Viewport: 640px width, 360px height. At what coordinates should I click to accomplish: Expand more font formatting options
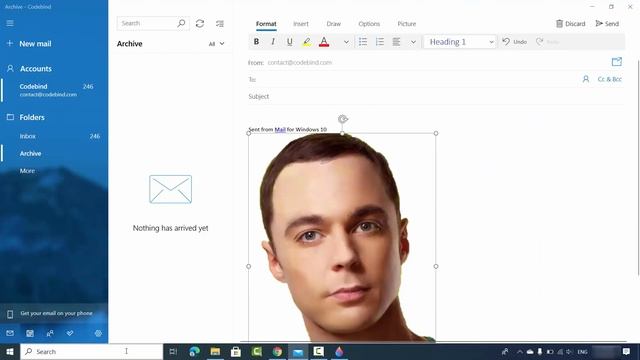[x=346, y=42]
